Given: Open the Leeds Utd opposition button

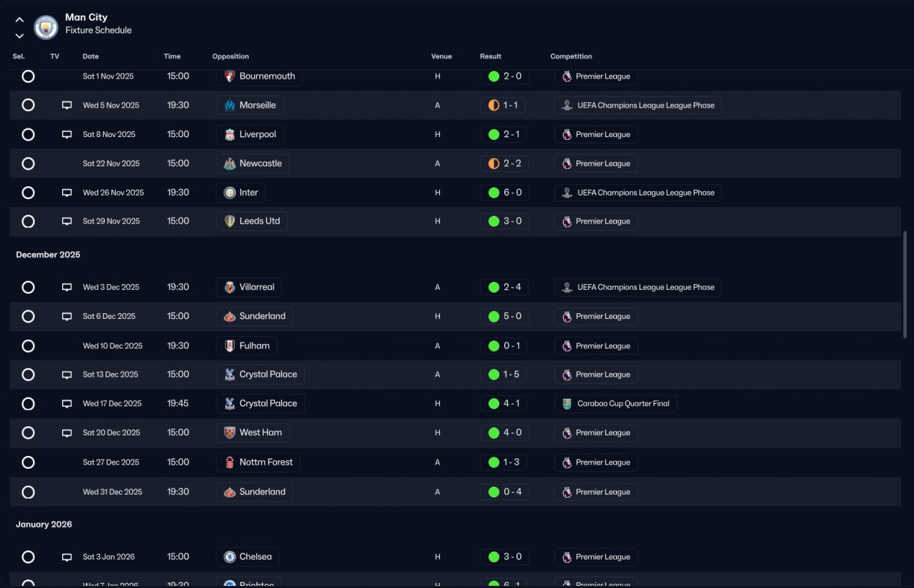Looking at the screenshot, I should [x=252, y=221].
